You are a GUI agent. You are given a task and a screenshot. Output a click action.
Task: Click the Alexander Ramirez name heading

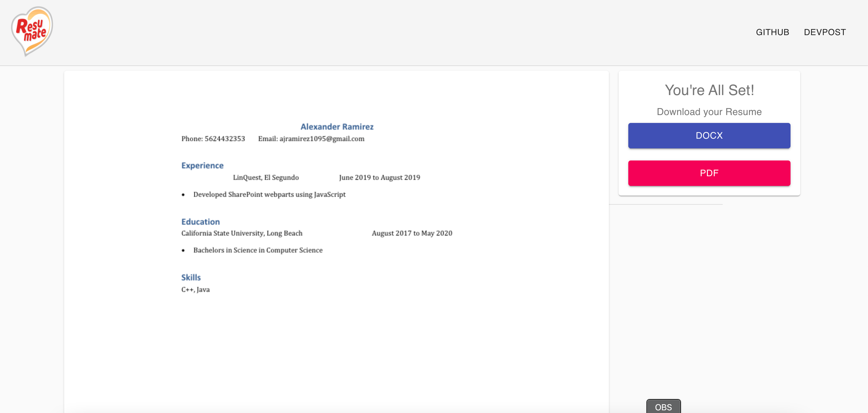pyautogui.click(x=337, y=127)
